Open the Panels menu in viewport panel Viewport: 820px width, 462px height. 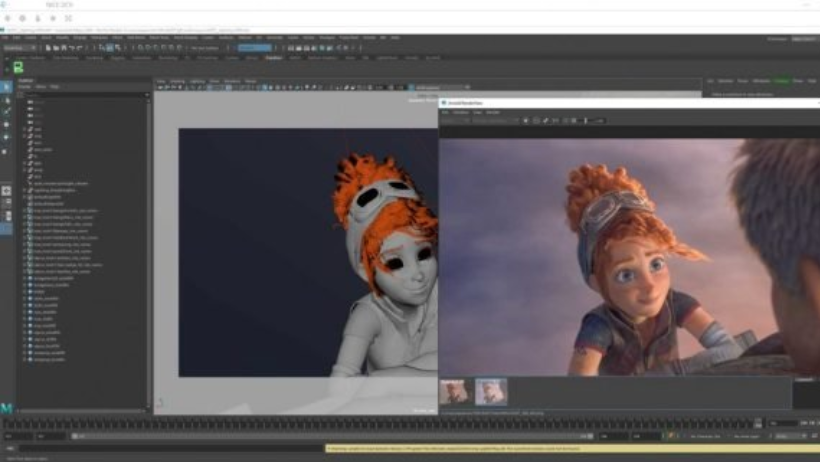(250, 81)
